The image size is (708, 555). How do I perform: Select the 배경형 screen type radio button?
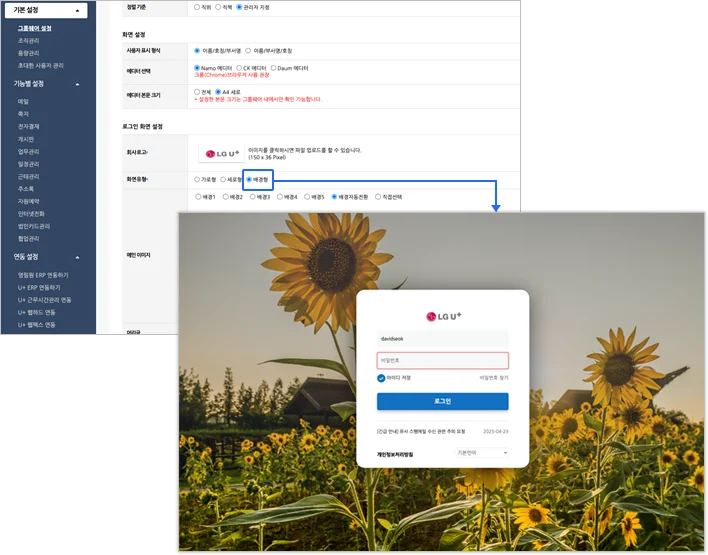(250, 179)
